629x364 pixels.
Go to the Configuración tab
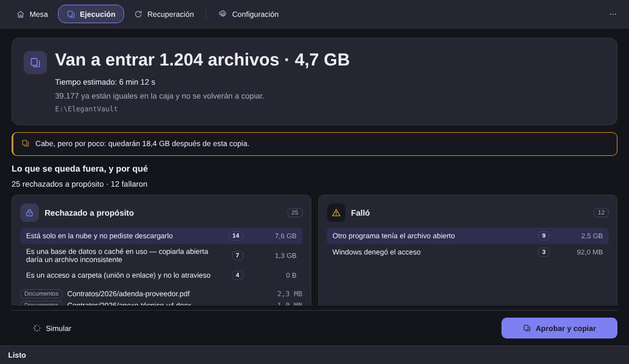pyautogui.click(x=249, y=14)
